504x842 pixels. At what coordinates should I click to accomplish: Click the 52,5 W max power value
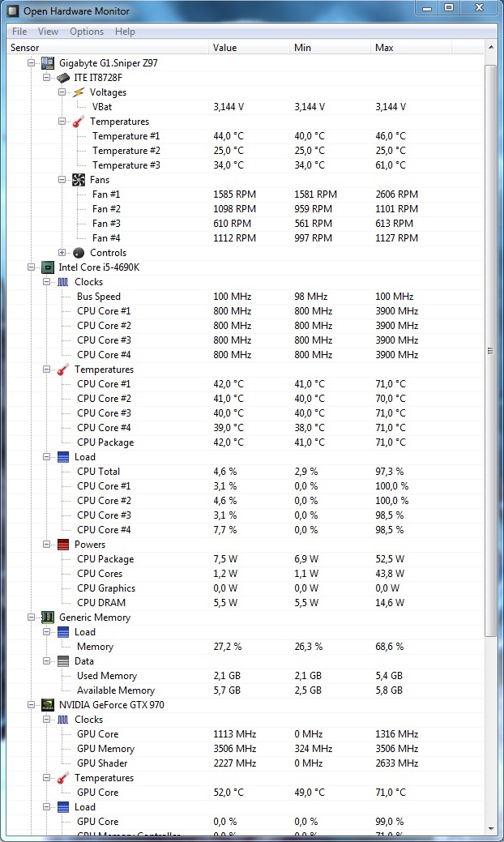[391, 559]
